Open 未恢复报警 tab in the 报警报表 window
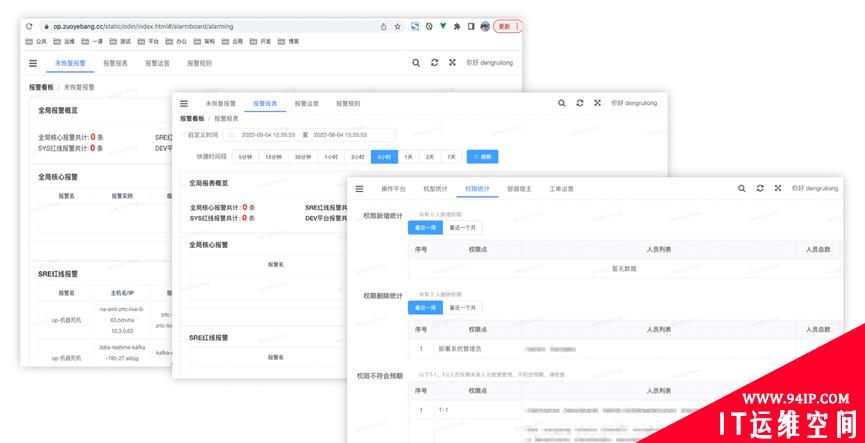Screen dimensions: 865x443 coord(221,104)
